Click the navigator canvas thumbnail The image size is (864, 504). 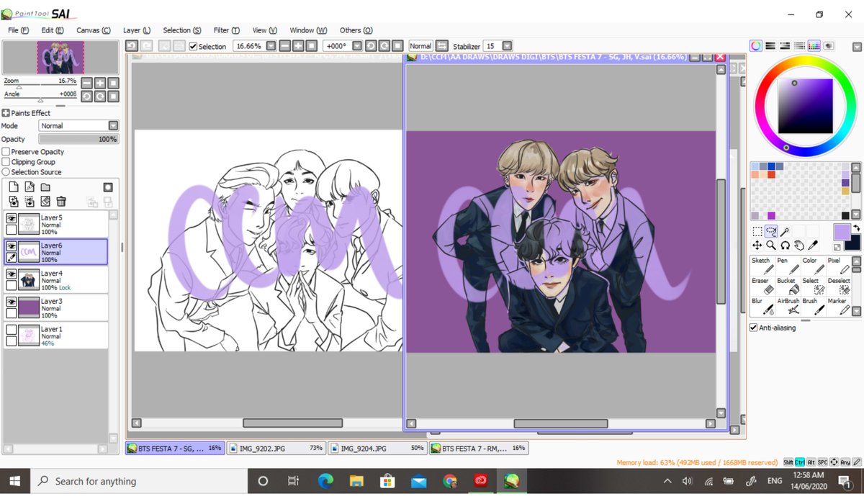click(60, 57)
